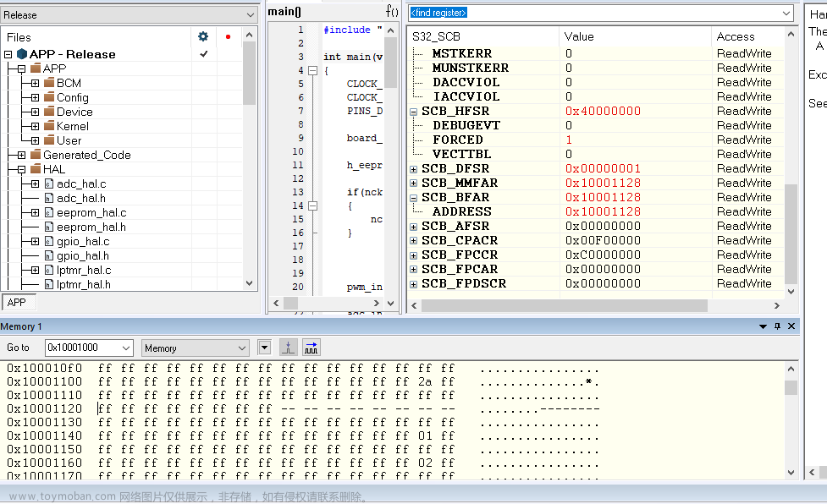
Task: Click the Access column header
Action: [x=736, y=36]
